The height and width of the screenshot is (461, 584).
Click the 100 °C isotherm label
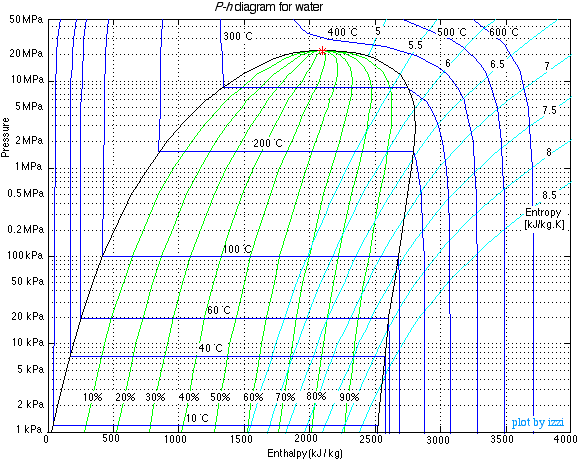tap(237, 249)
